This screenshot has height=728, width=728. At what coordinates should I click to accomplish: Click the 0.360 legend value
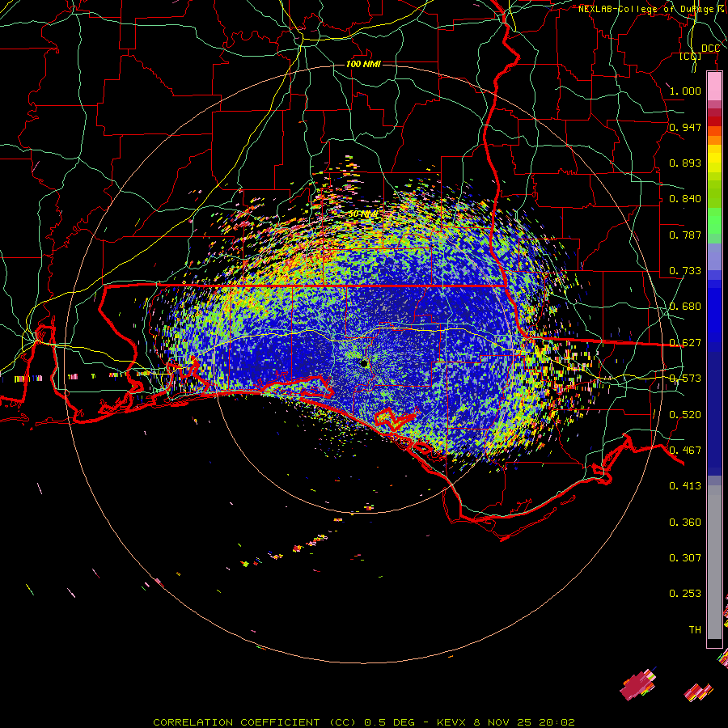[685, 523]
